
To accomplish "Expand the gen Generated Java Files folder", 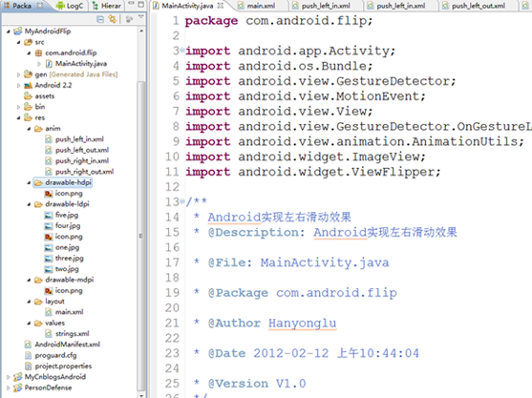I will pyautogui.click(x=19, y=74).
